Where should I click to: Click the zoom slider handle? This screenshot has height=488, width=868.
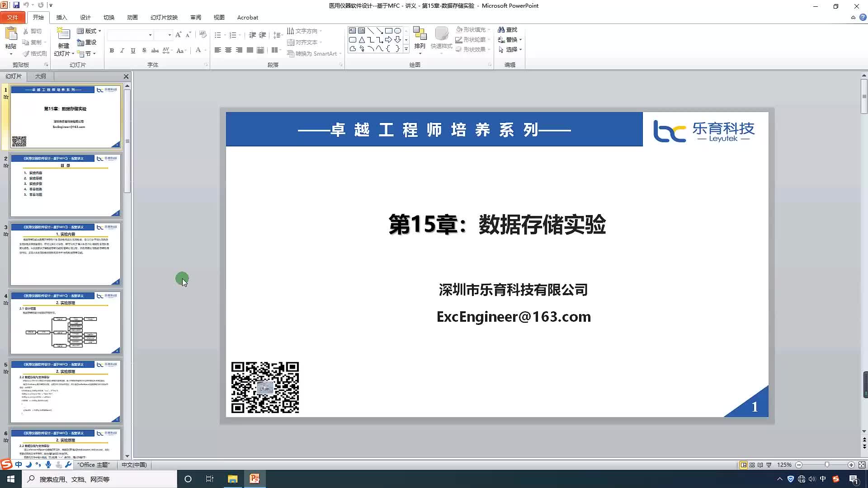tap(827, 465)
